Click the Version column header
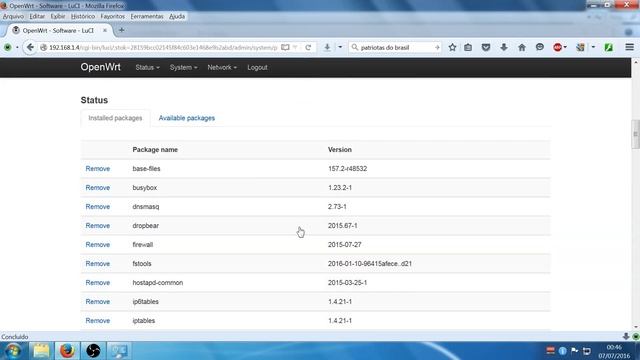The width and height of the screenshot is (640, 360). (x=340, y=150)
